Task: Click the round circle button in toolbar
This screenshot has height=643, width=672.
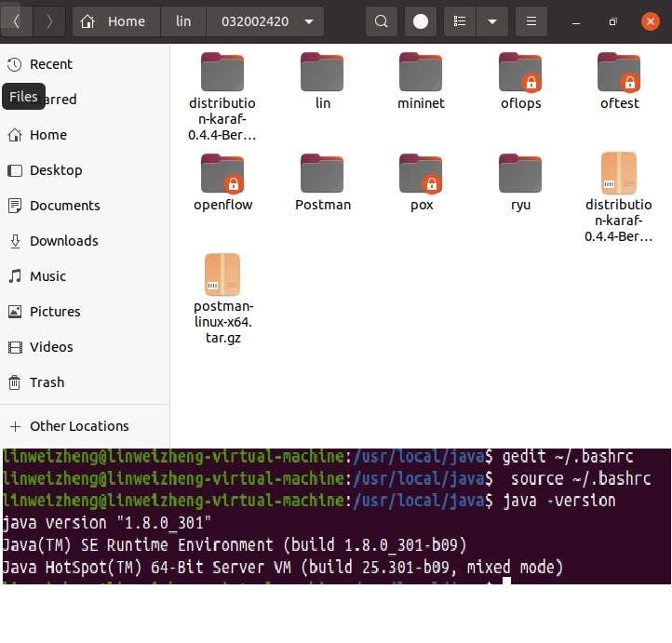Action: click(x=421, y=21)
